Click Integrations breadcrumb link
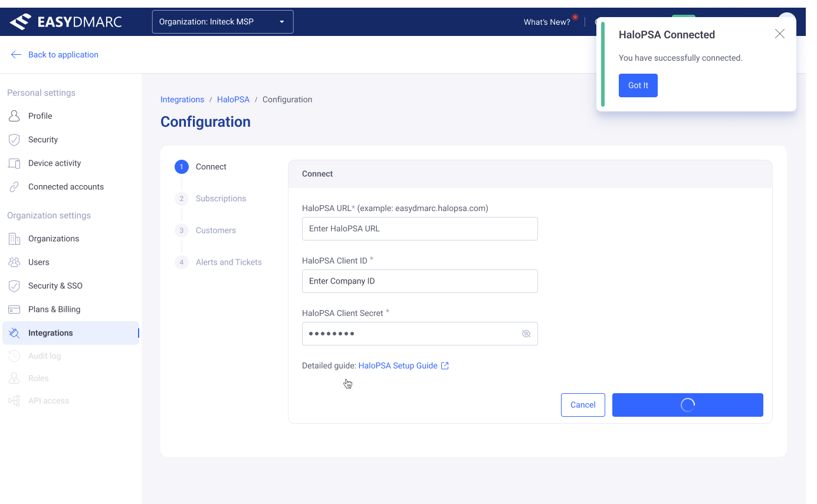Image resolution: width=817 pixels, height=504 pixels. point(182,100)
